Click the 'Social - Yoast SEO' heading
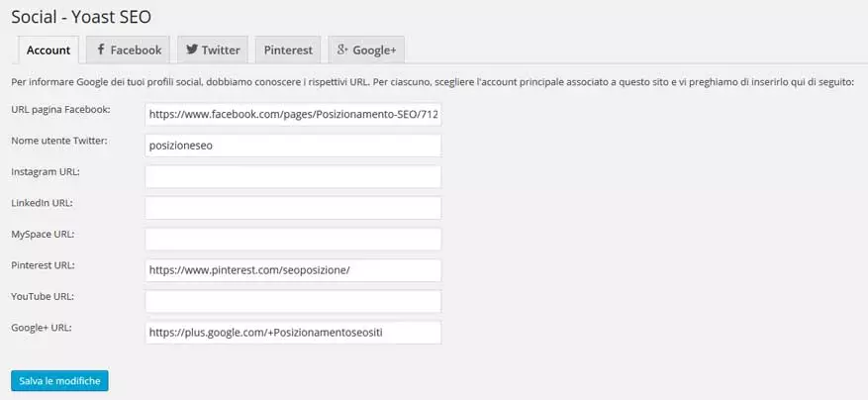This screenshot has height=400, width=868. tap(81, 17)
